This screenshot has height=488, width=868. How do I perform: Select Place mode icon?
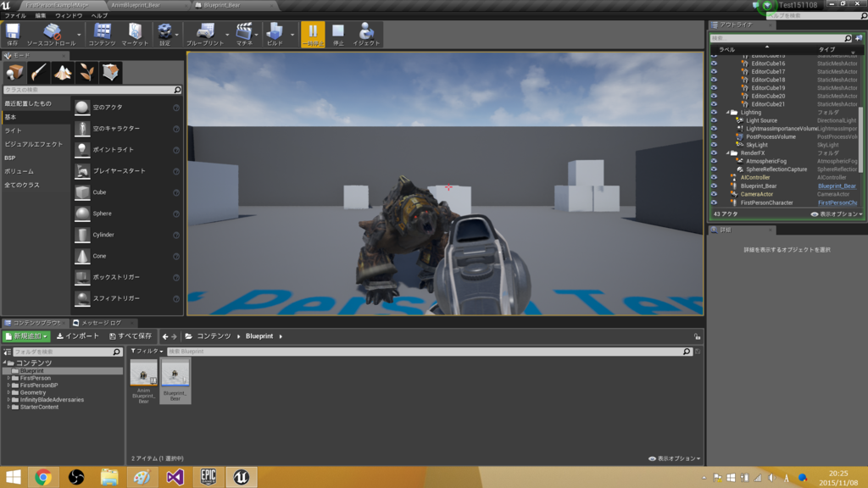coord(14,72)
